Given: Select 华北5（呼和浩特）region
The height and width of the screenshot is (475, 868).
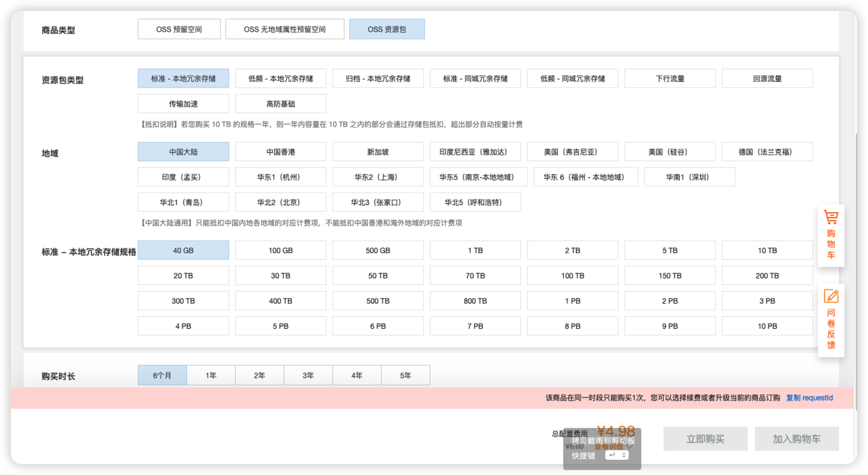Looking at the screenshot, I should (x=475, y=202).
